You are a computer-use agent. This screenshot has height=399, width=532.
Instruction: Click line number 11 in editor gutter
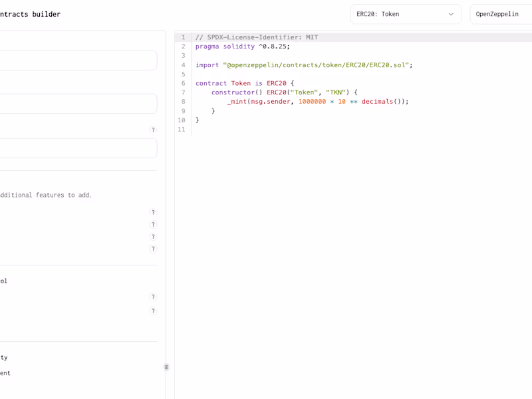pyautogui.click(x=182, y=130)
